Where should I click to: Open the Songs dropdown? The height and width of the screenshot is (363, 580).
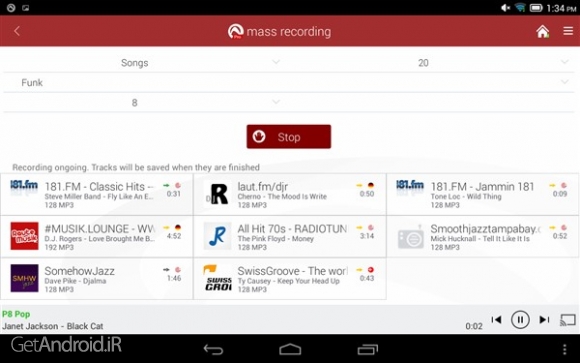142,63
